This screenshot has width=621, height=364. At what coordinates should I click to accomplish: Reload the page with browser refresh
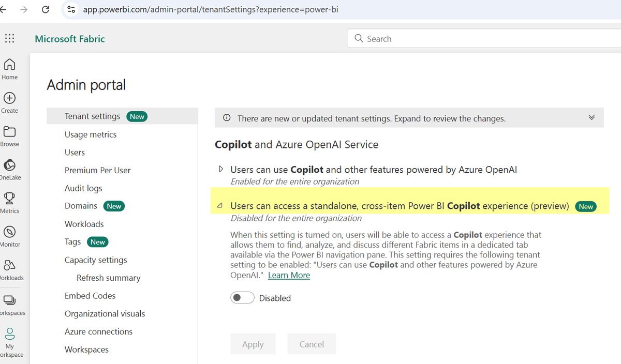[46, 9]
